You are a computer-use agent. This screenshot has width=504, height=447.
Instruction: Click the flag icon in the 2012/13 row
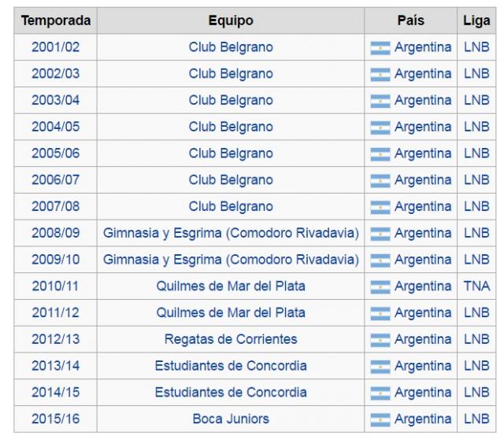[380, 340]
